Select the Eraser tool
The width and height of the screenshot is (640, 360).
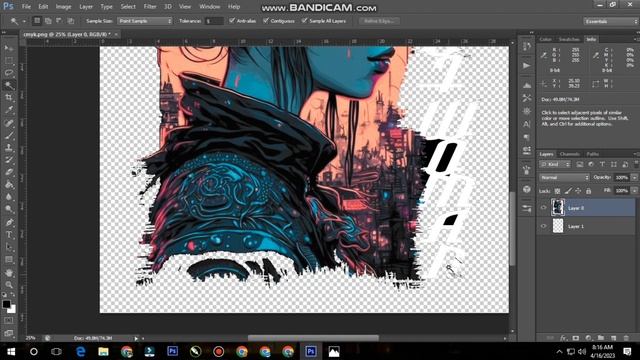click(x=9, y=172)
